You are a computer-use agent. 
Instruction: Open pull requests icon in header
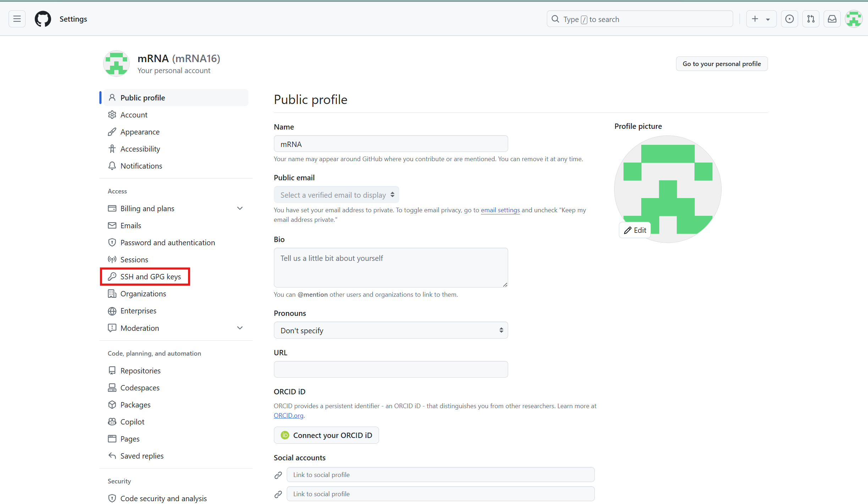click(x=811, y=19)
